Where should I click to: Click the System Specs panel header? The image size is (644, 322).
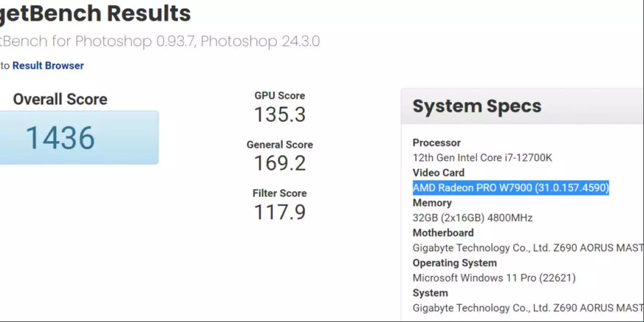click(x=522, y=106)
